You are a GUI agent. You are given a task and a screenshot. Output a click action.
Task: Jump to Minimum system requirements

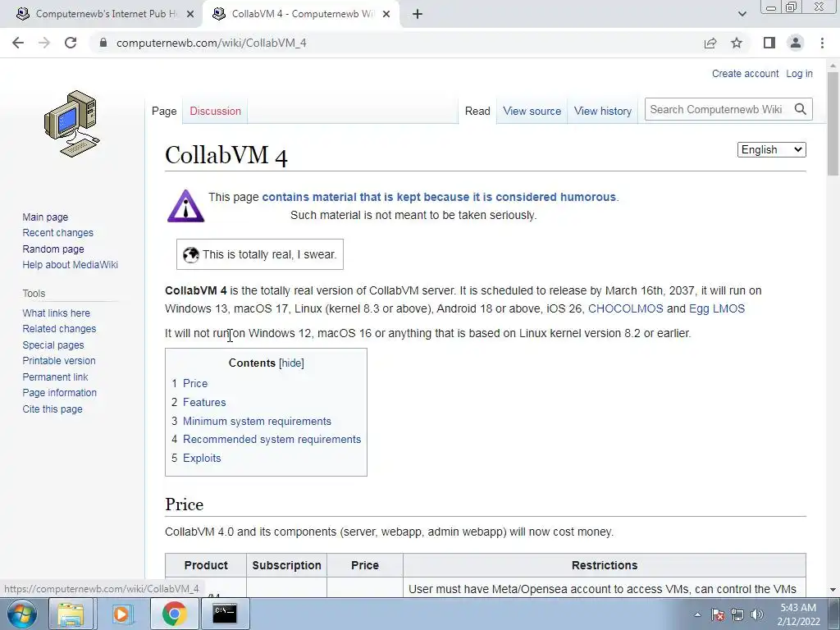coord(257,421)
